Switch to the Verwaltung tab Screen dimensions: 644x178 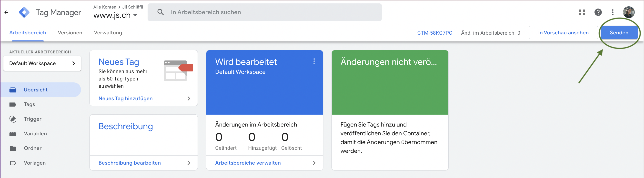coord(108,33)
